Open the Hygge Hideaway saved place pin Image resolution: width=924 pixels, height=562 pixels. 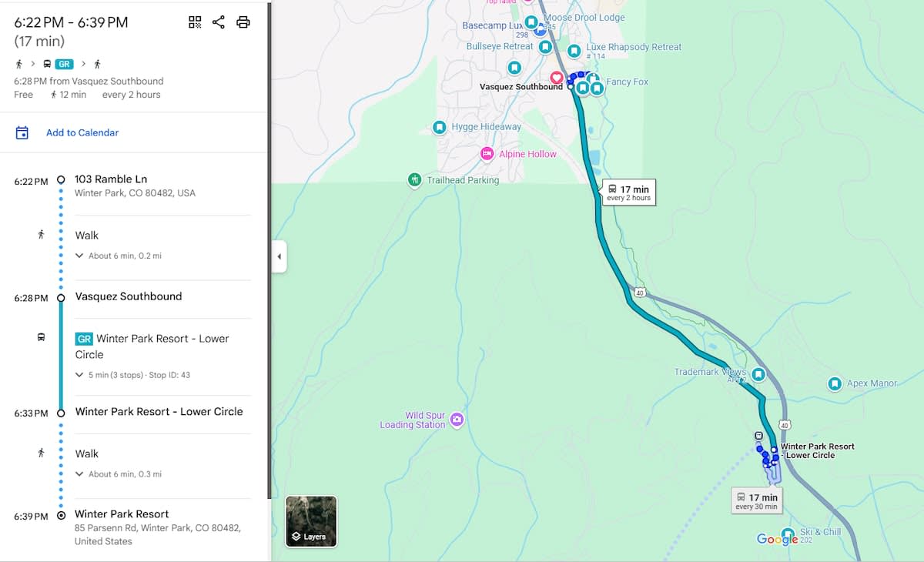(x=440, y=127)
